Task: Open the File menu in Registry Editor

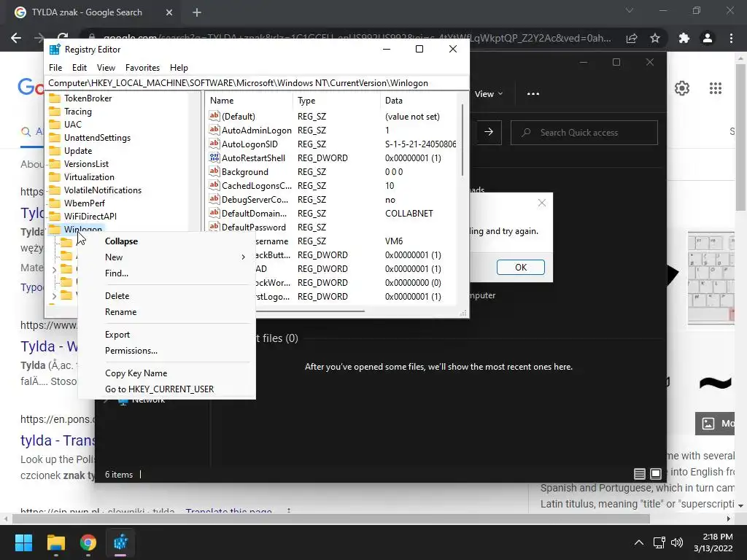Action: tap(55, 68)
